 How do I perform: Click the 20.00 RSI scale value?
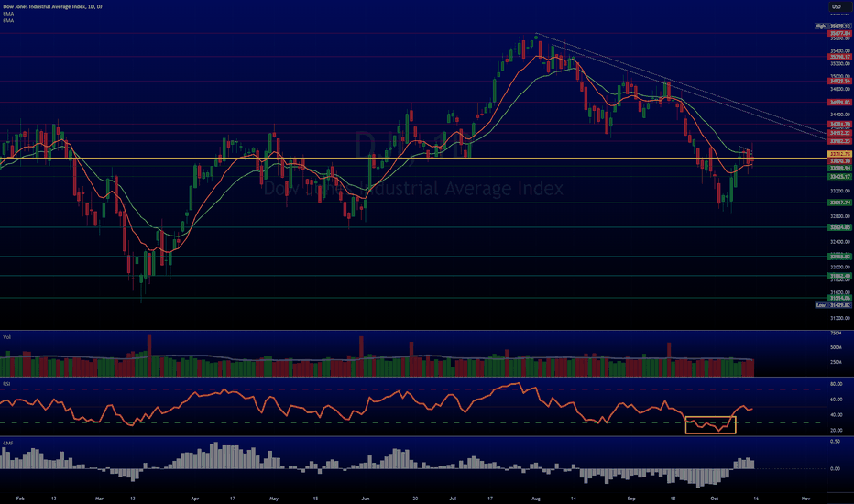coord(836,431)
